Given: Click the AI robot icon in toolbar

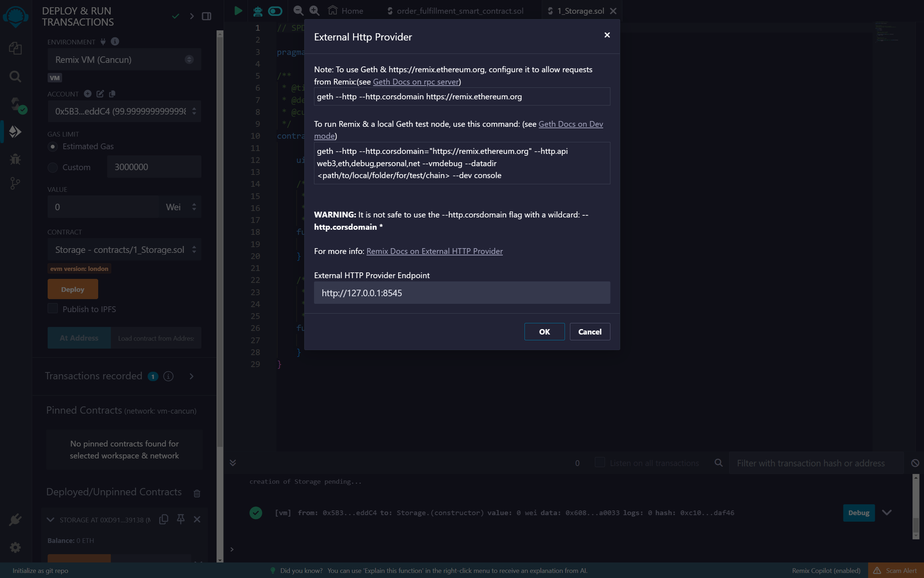Looking at the screenshot, I should 258,11.
